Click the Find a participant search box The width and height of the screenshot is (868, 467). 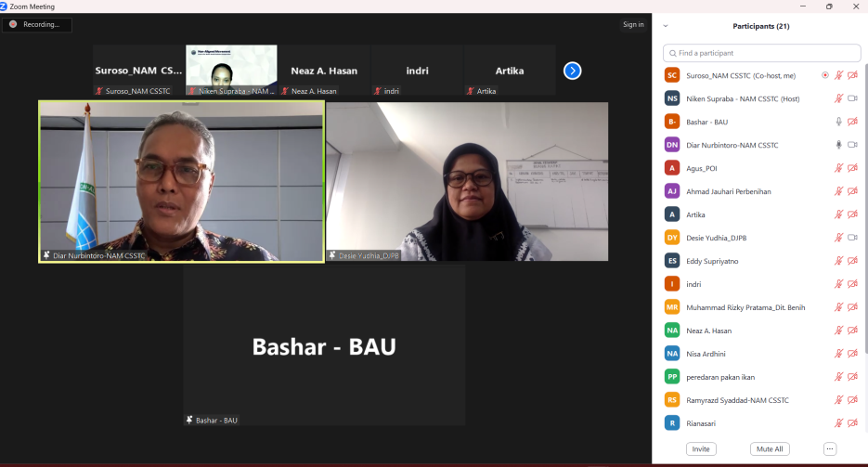pyautogui.click(x=761, y=53)
